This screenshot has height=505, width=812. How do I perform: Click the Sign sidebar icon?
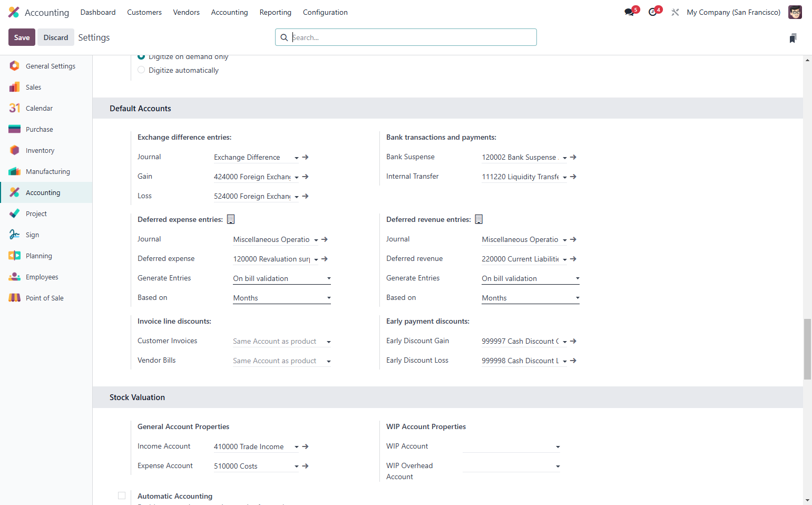point(15,235)
